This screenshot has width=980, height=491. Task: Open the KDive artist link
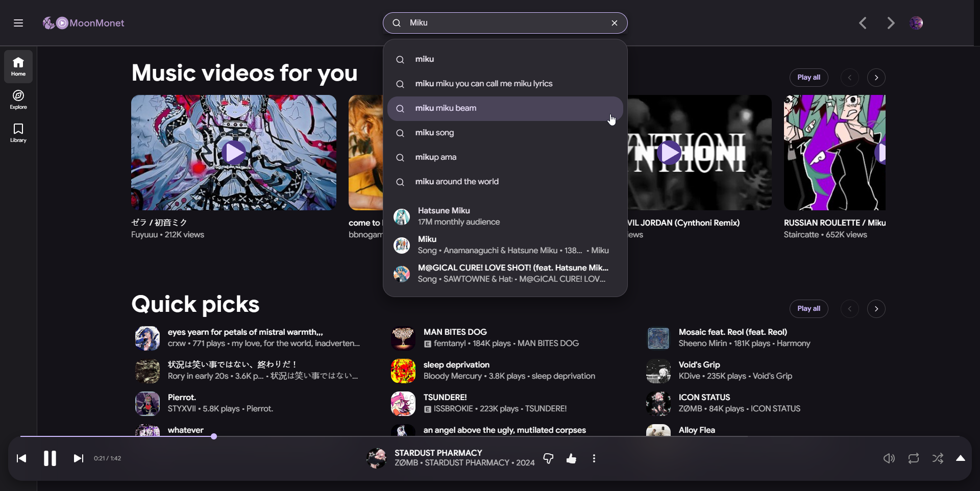pyautogui.click(x=690, y=376)
